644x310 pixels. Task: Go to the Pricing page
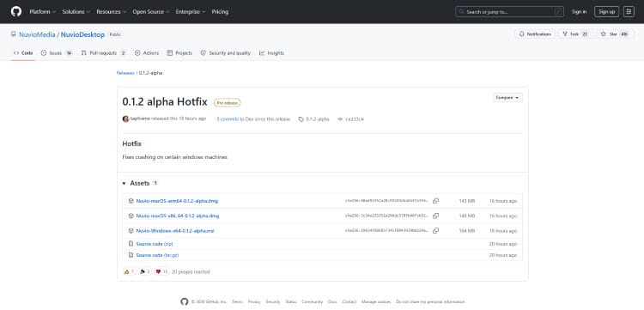[x=220, y=12]
